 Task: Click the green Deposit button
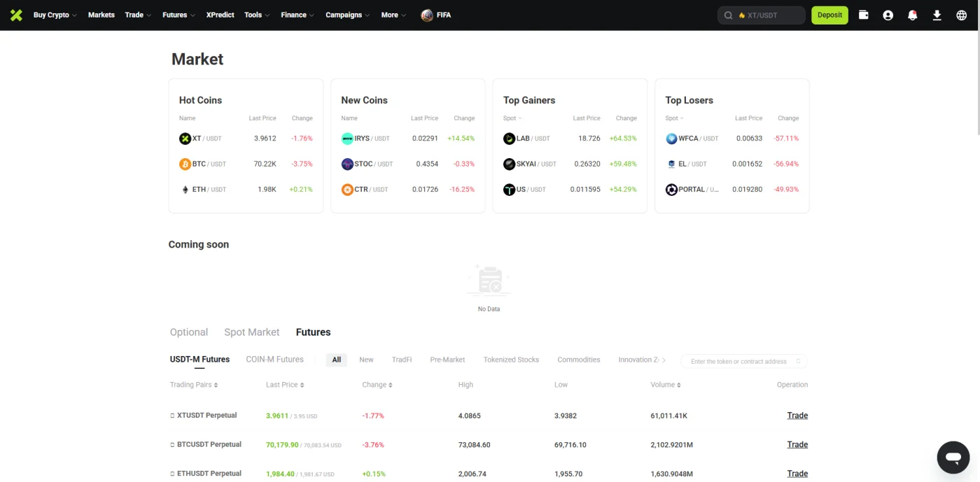[829, 15]
